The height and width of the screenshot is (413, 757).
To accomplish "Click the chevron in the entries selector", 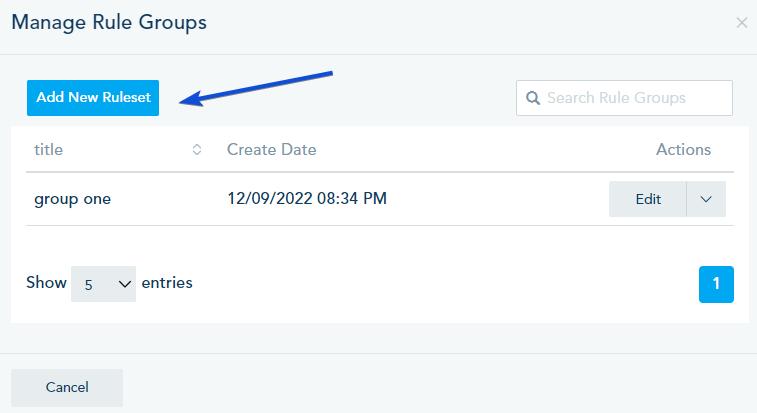I will tap(125, 284).
